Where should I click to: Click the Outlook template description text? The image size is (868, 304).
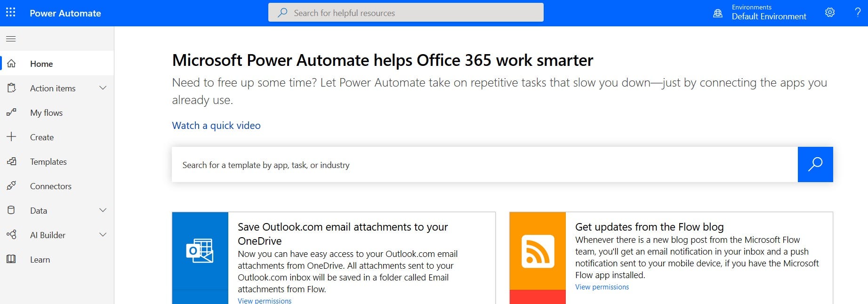click(348, 272)
